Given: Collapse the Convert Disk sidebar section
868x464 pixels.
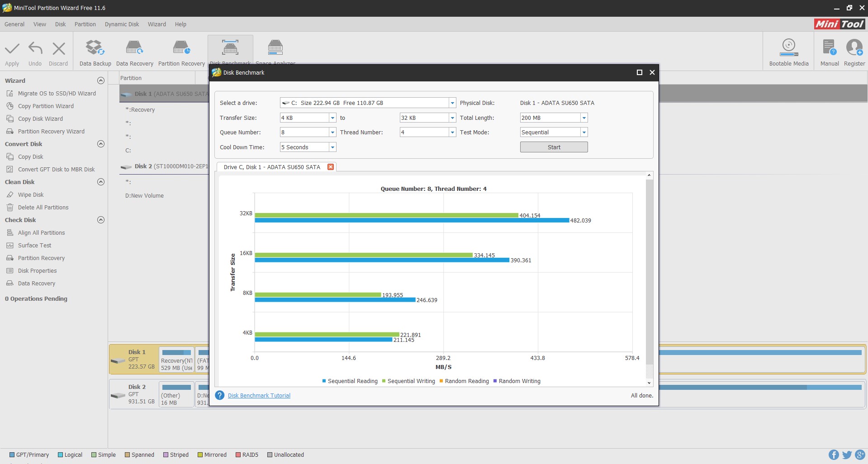Looking at the screenshot, I should point(101,144).
